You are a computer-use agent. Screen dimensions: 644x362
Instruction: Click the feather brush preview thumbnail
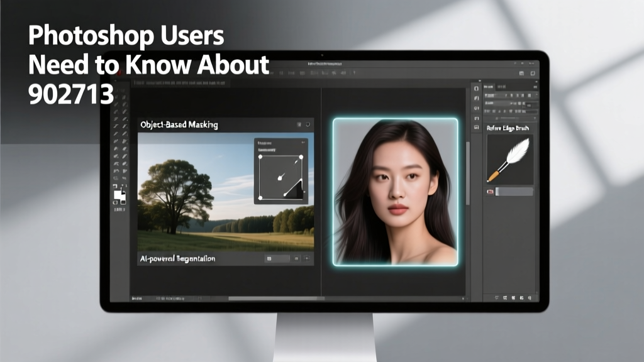(x=509, y=160)
